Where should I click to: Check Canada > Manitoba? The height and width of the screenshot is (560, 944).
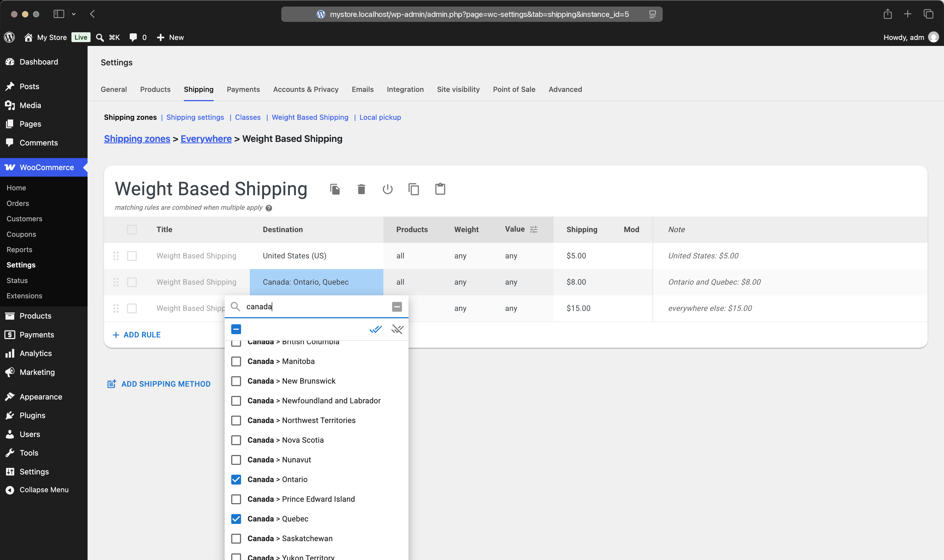(x=236, y=361)
